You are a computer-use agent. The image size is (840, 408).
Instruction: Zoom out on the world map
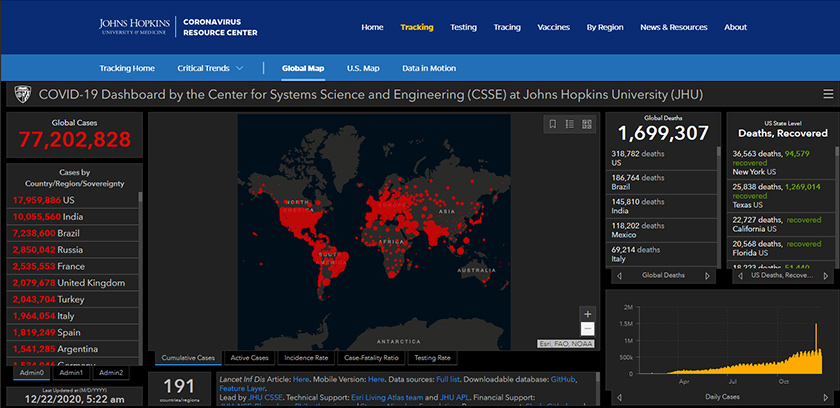click(x=587, y=329)
